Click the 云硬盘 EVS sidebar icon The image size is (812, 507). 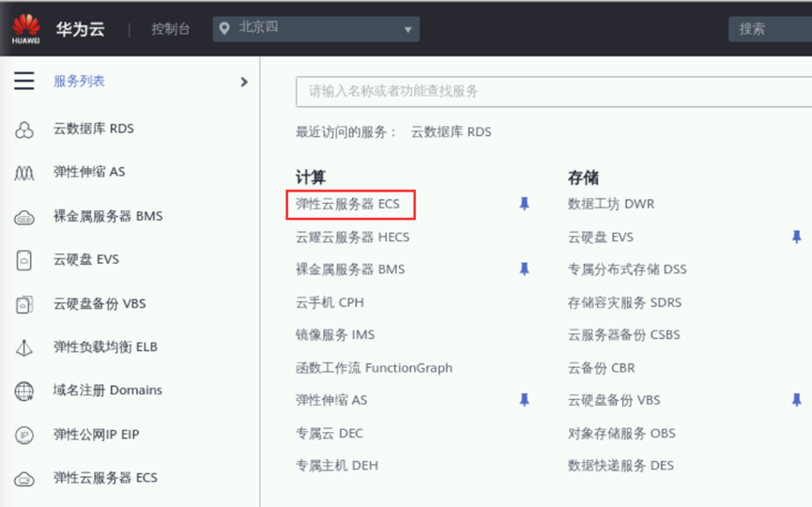point(24,260)
